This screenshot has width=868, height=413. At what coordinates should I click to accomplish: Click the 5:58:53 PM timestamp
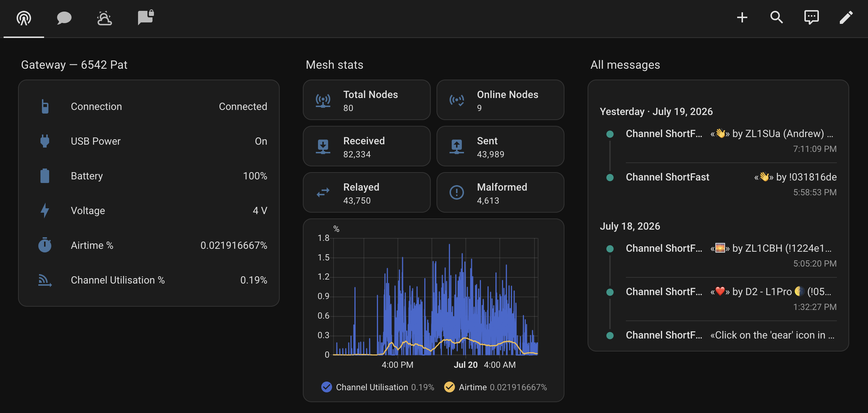coord(815,192)
